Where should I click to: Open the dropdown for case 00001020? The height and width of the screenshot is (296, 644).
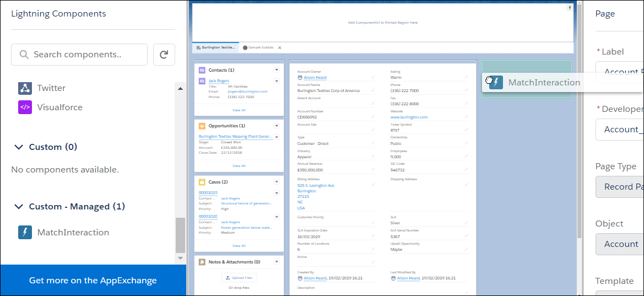277,217
